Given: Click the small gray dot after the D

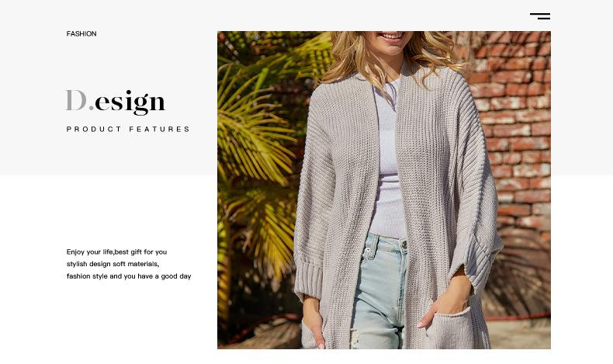Looking at the screenshot, I should (x=91, y=108).
